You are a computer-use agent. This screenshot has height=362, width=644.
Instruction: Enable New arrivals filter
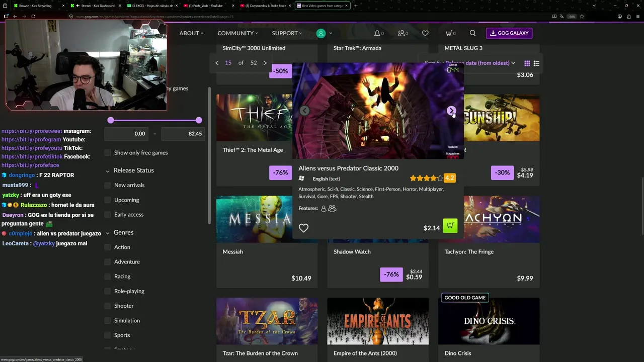tap(107, 185)
